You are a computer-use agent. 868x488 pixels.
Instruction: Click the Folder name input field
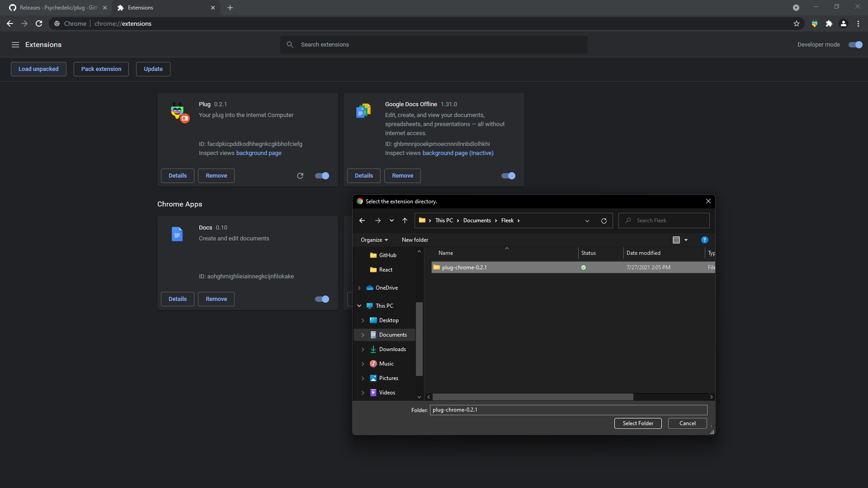(568, 410)
